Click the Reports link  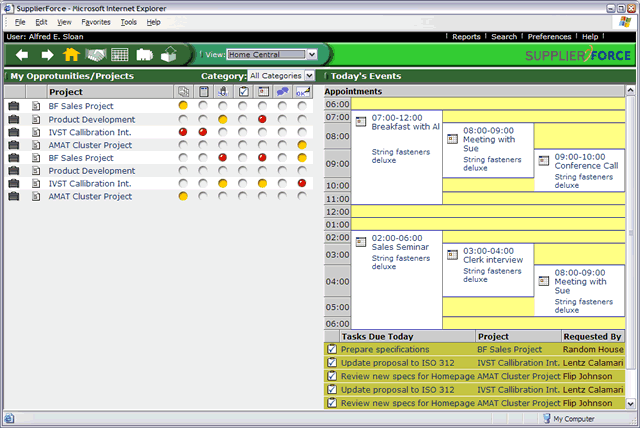click(x=466, y=37)
